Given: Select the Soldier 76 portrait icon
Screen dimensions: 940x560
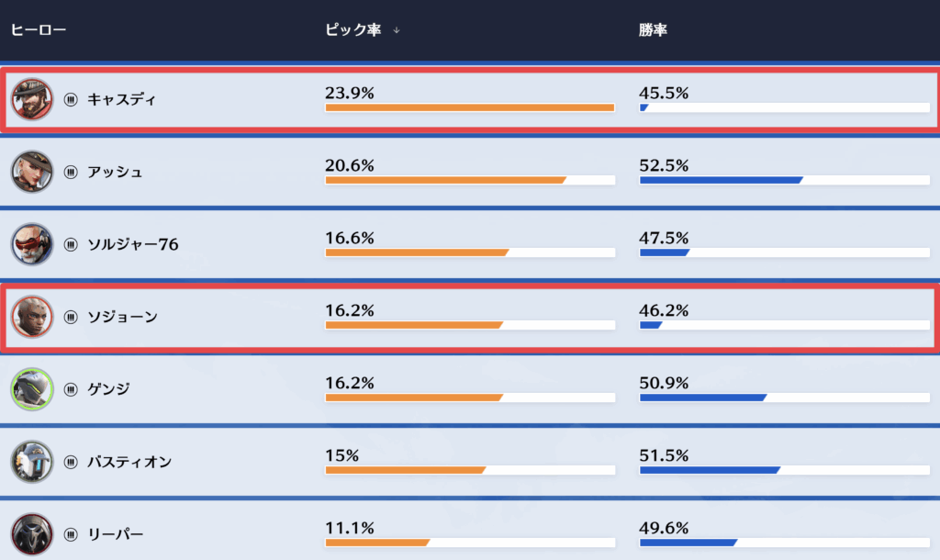Looking at the screenshot, I should (32, 244).
